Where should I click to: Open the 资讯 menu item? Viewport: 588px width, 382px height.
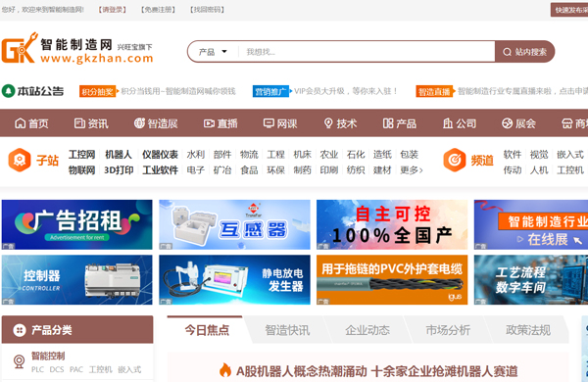tap(91, 123)
